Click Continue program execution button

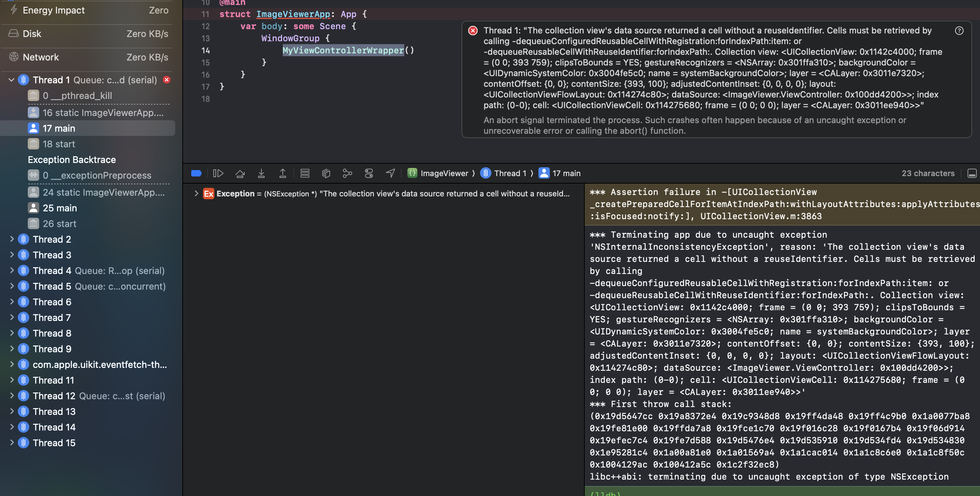pos(218,173)
